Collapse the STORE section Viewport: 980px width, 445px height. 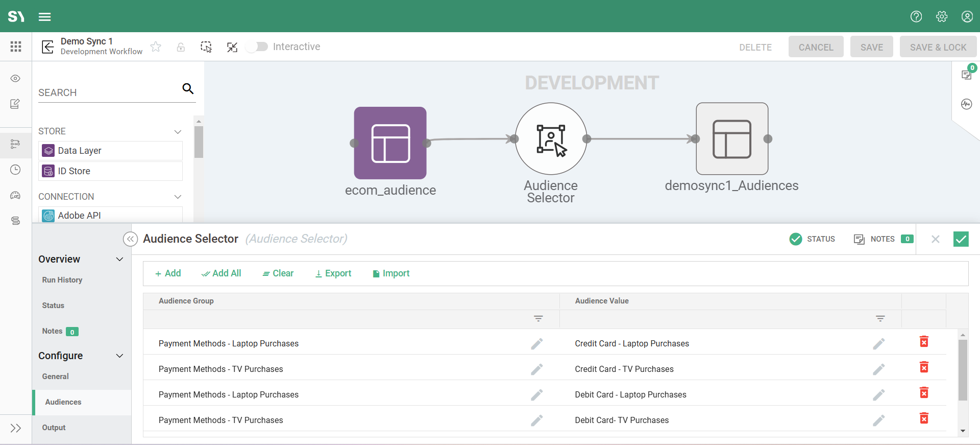pos(178,132)
